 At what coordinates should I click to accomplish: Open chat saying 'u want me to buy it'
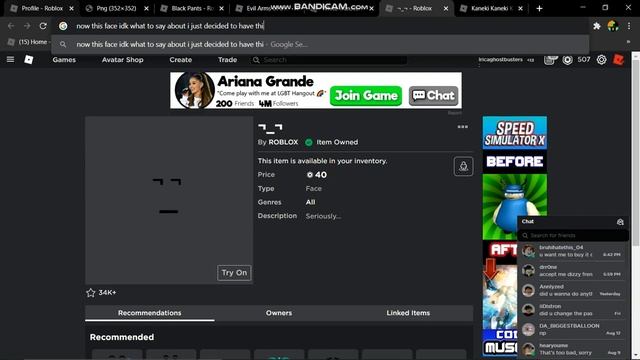click(x=573, y=251)
